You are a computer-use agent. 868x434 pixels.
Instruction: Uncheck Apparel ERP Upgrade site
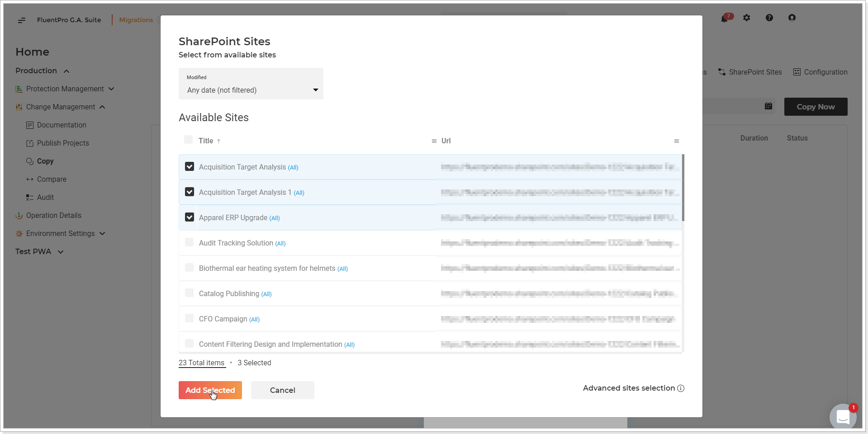(190, 217)
